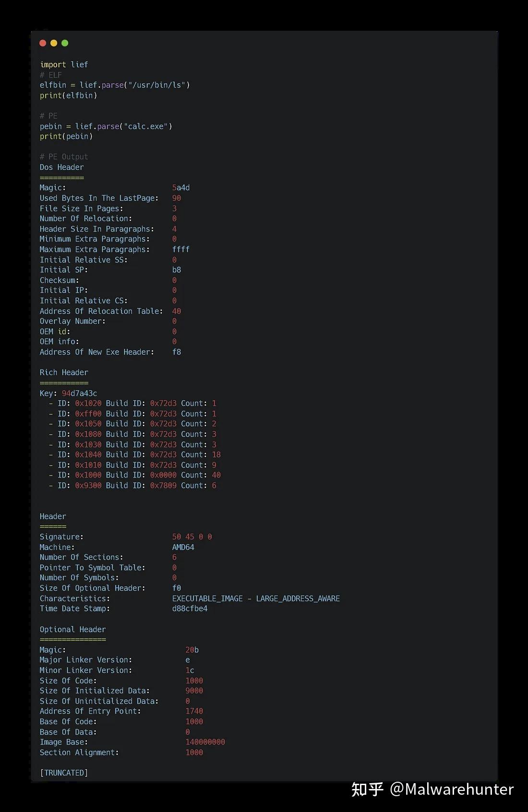Select the 'calc.exe' string
This screenshot has width=528, height=812.
(146, 126)
